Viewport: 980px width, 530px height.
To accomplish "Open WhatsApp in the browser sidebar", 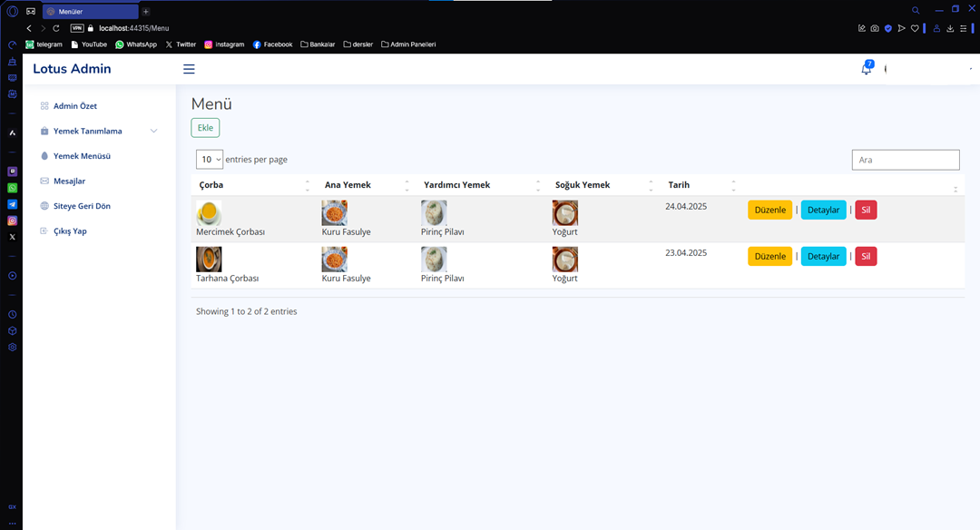I will tap(13, 188).
